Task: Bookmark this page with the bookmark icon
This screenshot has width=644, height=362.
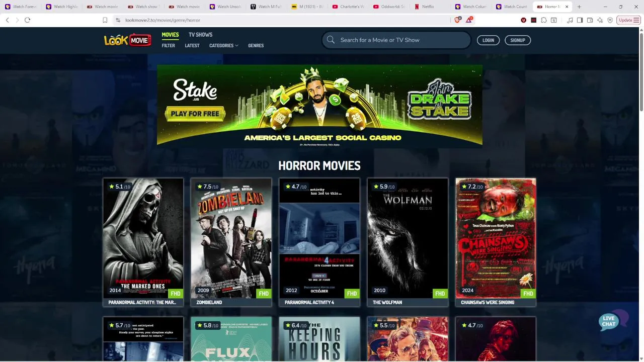Action: tap(105, 20)
